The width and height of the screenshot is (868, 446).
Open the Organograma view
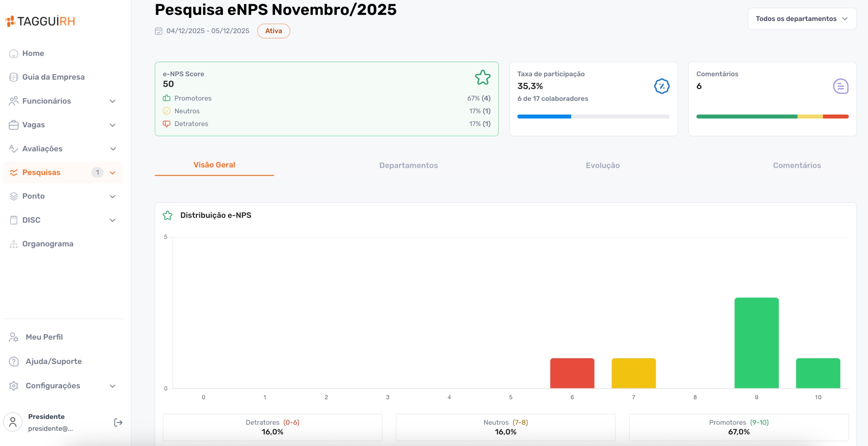[x=48, y=244]
